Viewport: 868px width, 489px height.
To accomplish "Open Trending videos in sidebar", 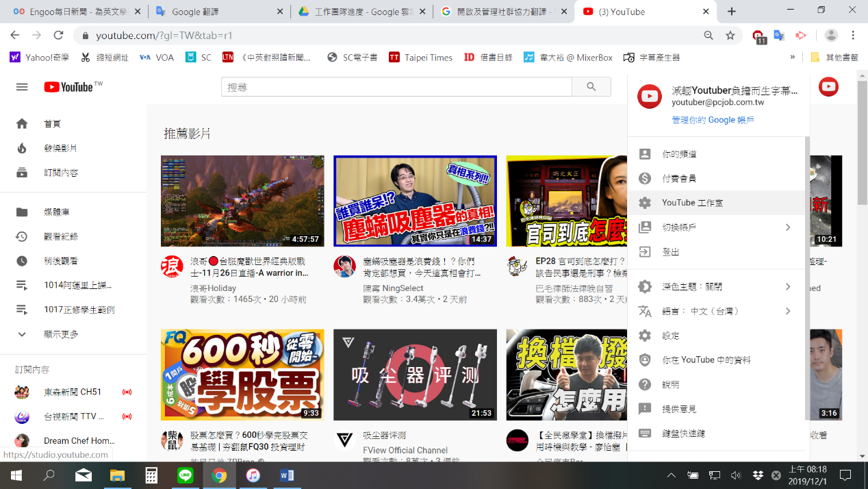I will 73,149.
